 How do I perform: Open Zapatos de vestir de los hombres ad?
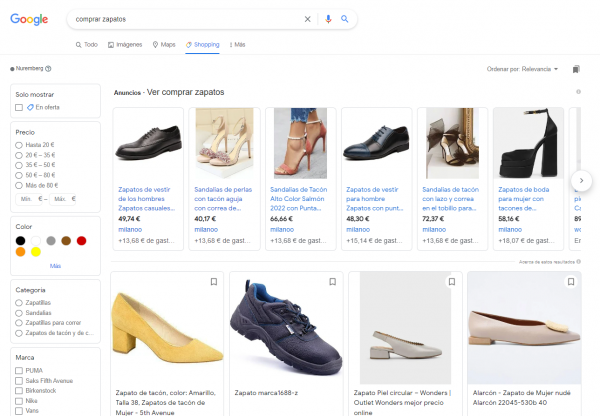tap(147, 199)
